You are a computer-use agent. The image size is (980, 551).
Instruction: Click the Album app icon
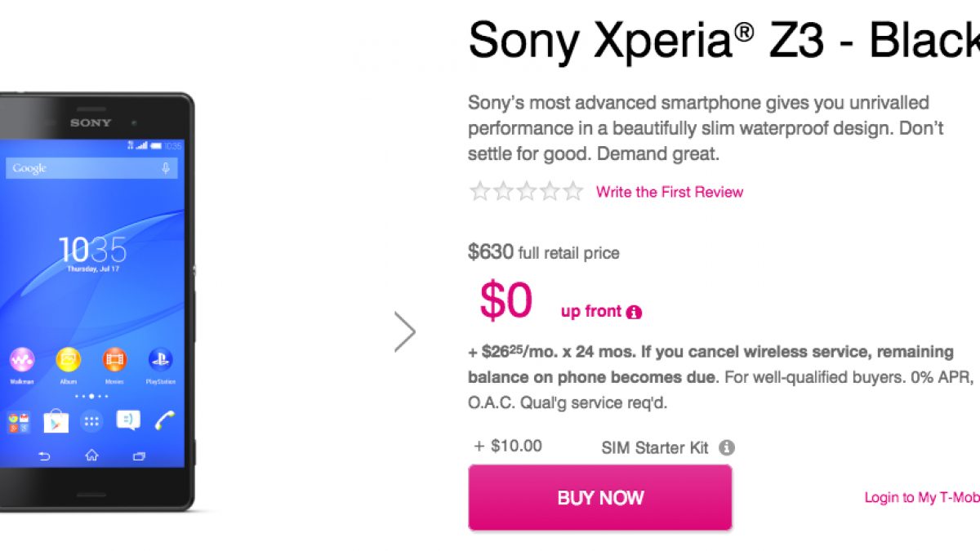68,360
